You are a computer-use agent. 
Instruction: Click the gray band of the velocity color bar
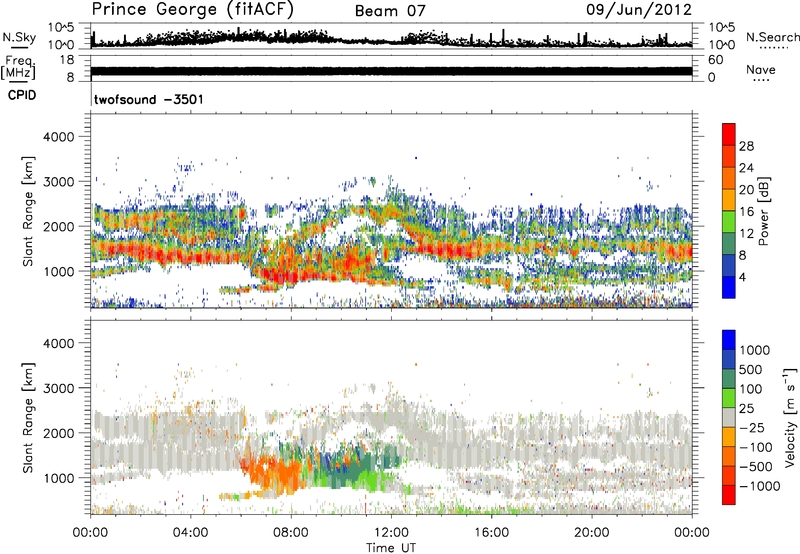click(729, 417)
